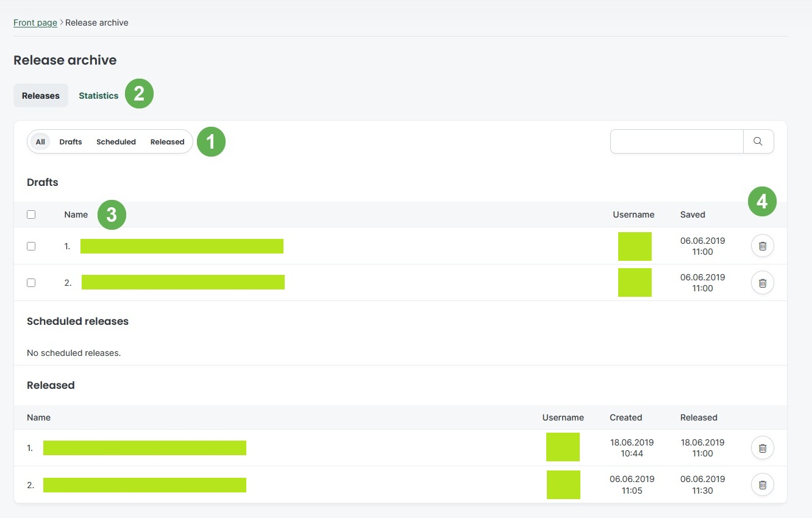812x518 pixels.
Task: Check the box for draft row 2
Action: coord(31,283)
